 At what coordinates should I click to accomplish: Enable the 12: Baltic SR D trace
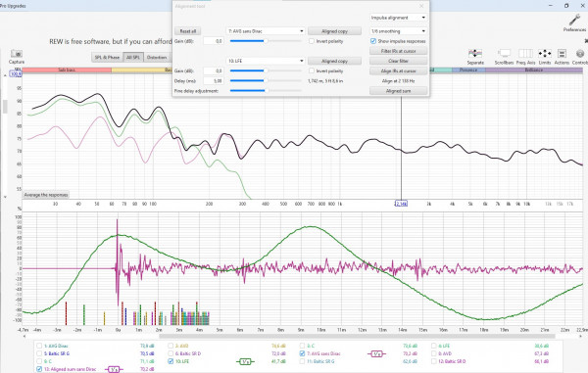tap(434, 361)
